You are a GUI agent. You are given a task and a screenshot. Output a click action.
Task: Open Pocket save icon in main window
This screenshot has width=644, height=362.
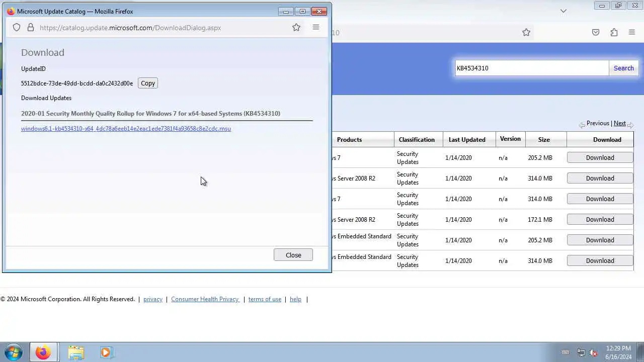click(x=596, y=32)
